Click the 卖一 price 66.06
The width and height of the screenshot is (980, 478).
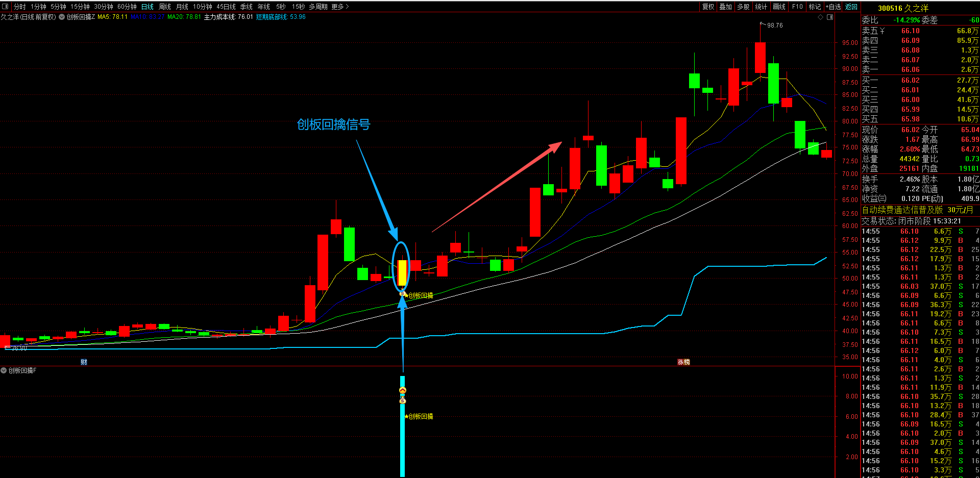[910, 70]
